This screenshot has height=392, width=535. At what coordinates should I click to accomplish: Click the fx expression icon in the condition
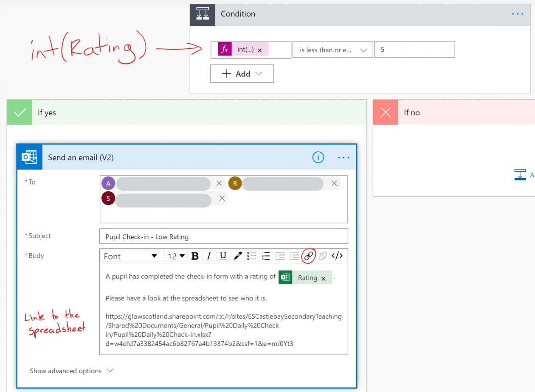(225, 50)
